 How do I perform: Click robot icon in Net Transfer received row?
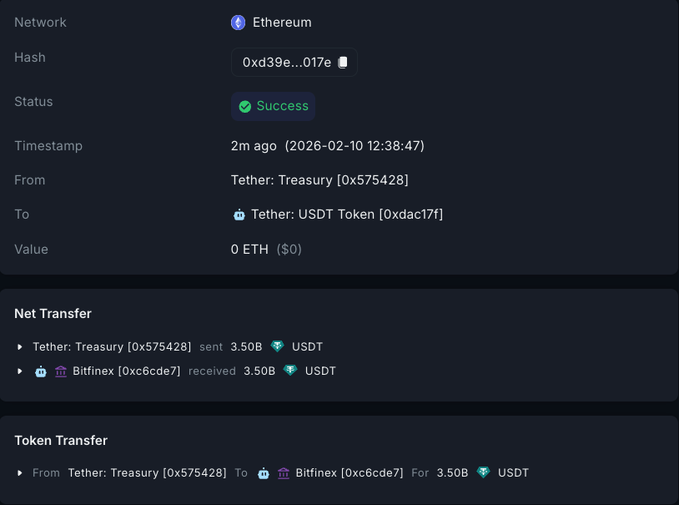(x=41, y=371)
